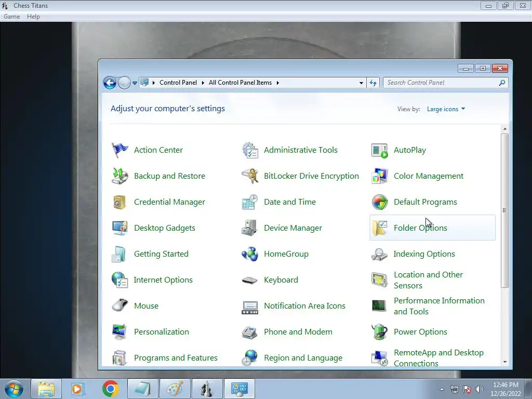Open the Mouse icon
Viewport: 532px width, 399px height.
(x=119, y=305)
